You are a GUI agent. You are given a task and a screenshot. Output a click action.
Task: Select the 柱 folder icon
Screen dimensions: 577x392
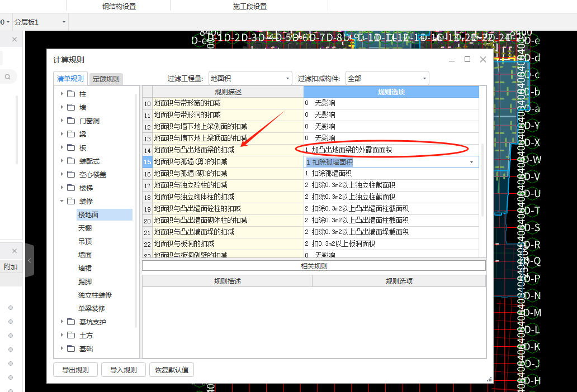tap(72, 94)
